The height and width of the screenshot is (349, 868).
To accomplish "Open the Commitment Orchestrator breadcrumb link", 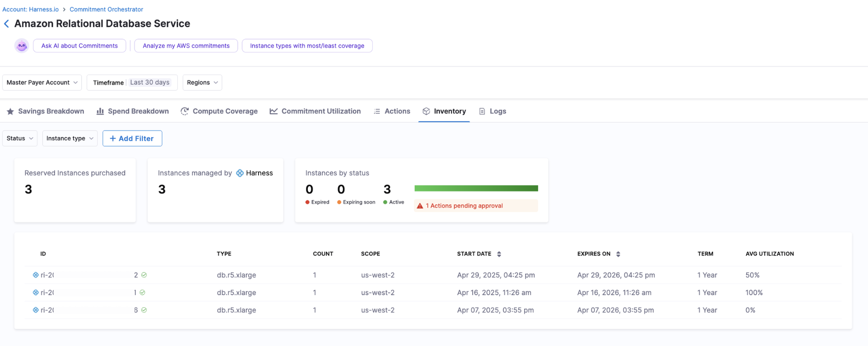I will tap(106, 9).
